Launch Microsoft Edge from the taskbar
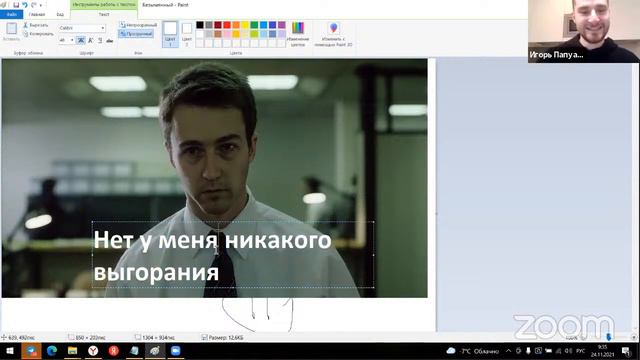The image size is (640, 360). pos(52,351)
